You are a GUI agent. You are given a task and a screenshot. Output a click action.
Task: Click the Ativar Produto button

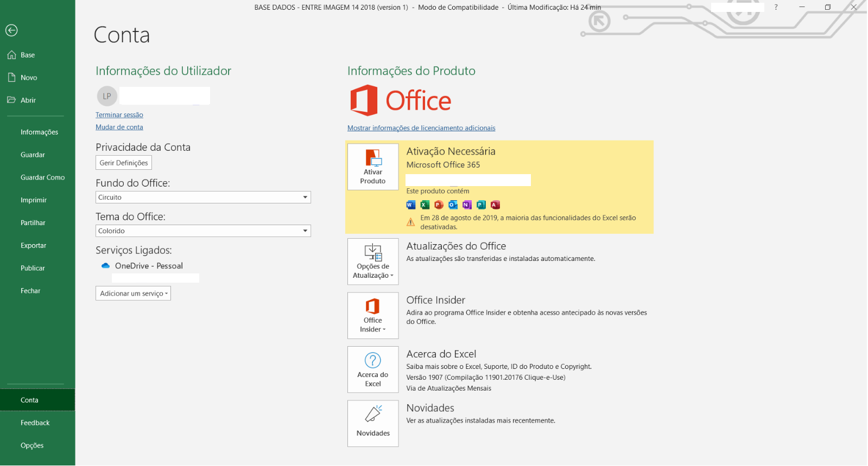click(x=373, y=167)
